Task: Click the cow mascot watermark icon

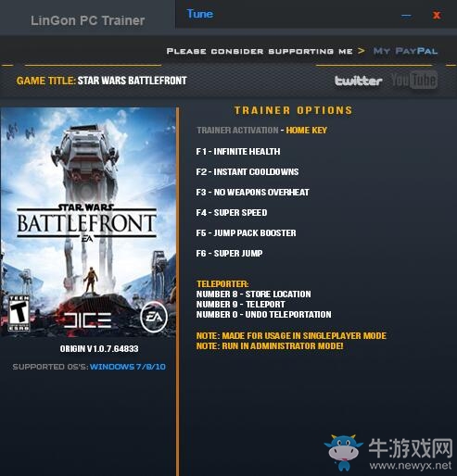Action: pyautogui.click(x=343, y=452)
